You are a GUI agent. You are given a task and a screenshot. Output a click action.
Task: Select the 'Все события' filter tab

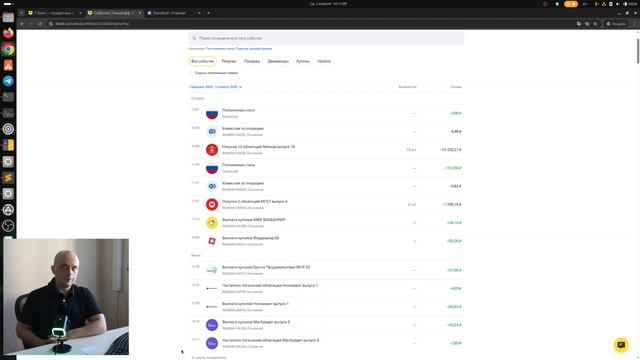(202, 61)
